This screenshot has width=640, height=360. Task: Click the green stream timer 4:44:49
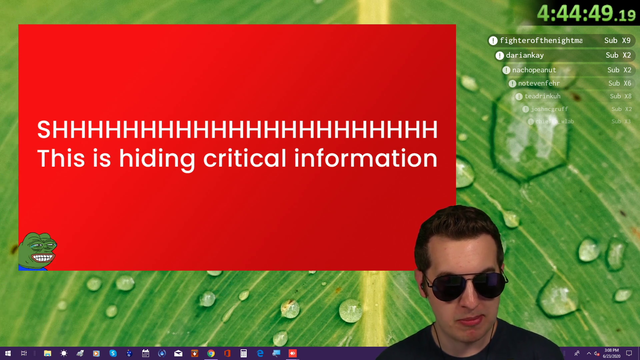(x=586, y=13)
